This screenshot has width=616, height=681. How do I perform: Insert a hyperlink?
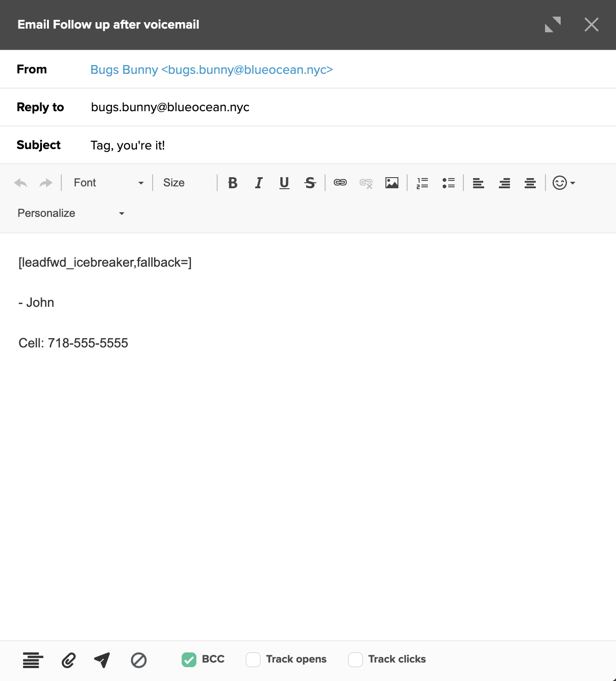[x=340, y=183]
